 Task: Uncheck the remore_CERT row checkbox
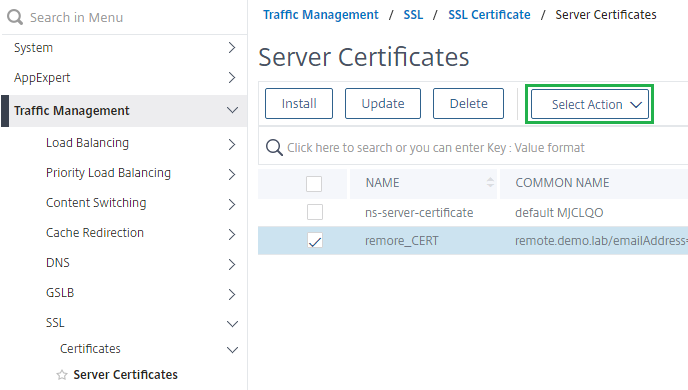click(x=315, y=240)
